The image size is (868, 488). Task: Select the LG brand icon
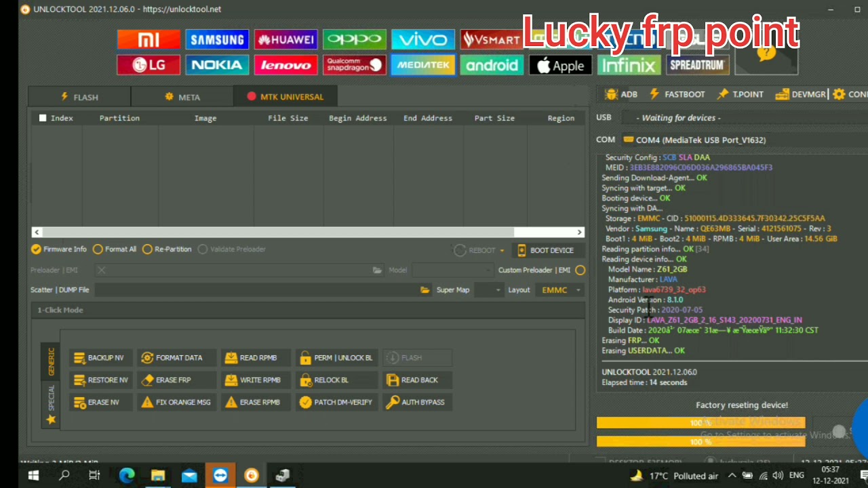149,65
